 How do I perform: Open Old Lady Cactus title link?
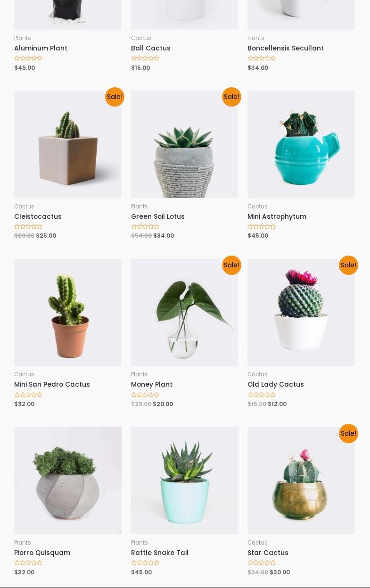click(276, 384)
